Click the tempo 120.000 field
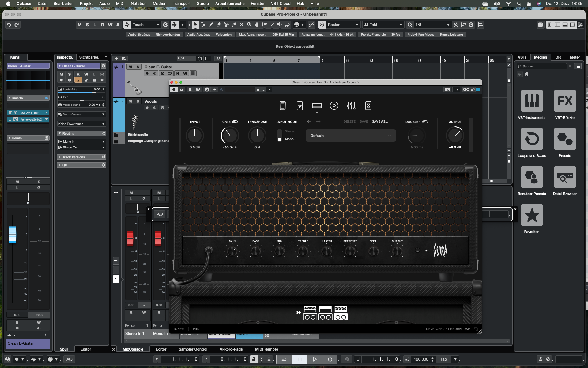The height and width of the screenshot is (368, 588). 421,359
